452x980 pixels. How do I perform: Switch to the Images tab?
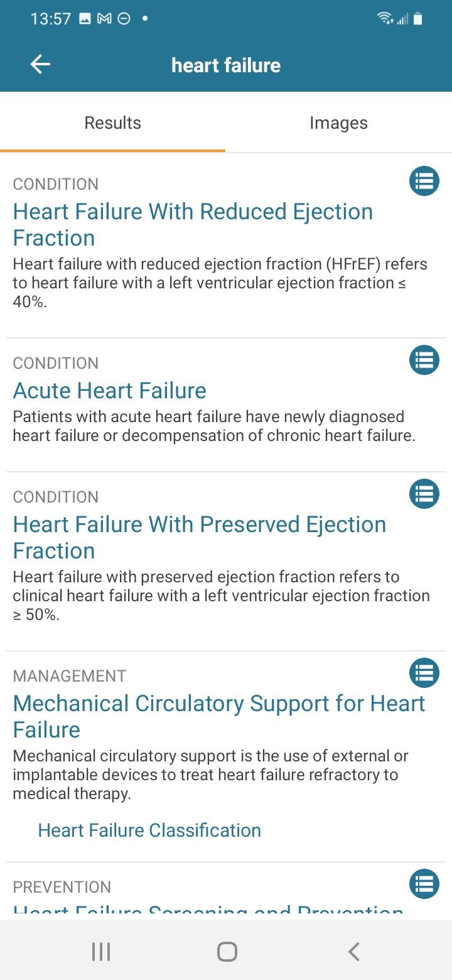(338, 123)
